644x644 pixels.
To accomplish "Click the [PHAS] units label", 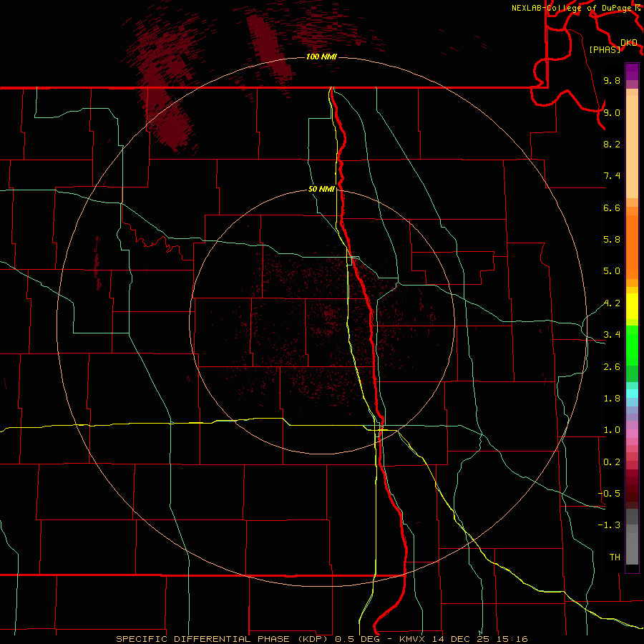I will [605, 49].
